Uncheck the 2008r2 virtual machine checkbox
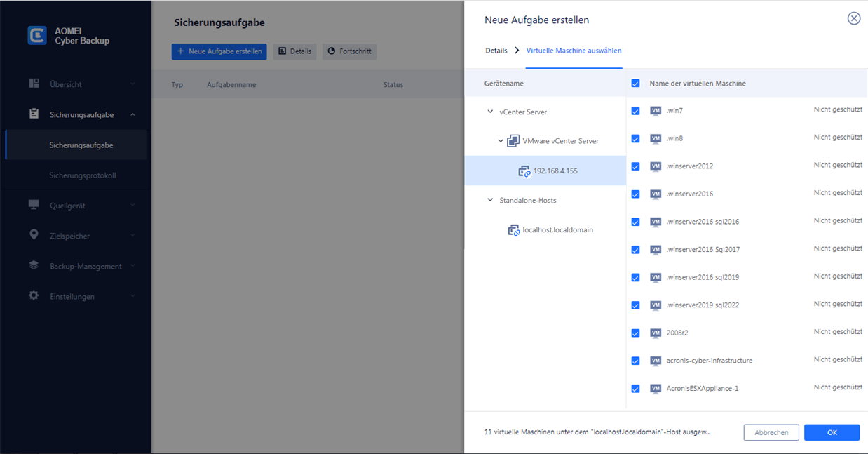 coord(635,333)
